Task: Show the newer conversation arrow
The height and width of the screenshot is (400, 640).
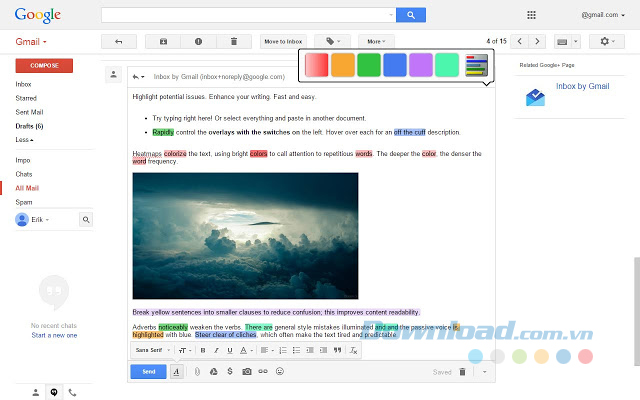Action: [x=519, y=41]
